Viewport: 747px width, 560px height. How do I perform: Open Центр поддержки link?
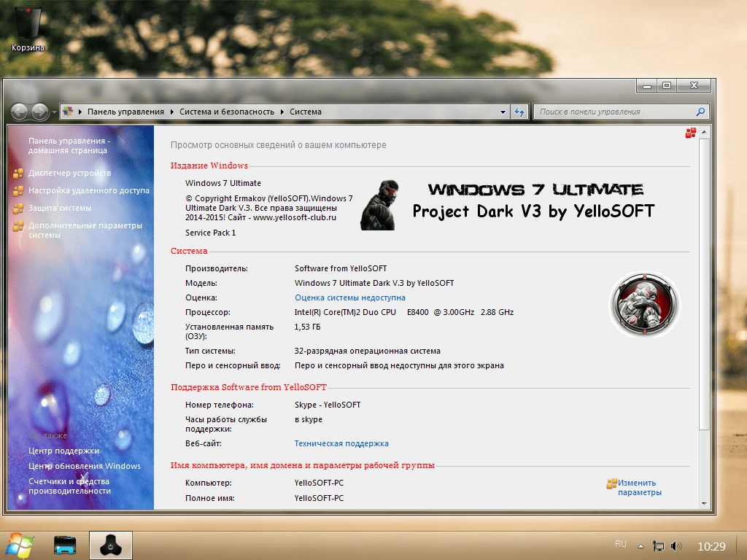63,451
